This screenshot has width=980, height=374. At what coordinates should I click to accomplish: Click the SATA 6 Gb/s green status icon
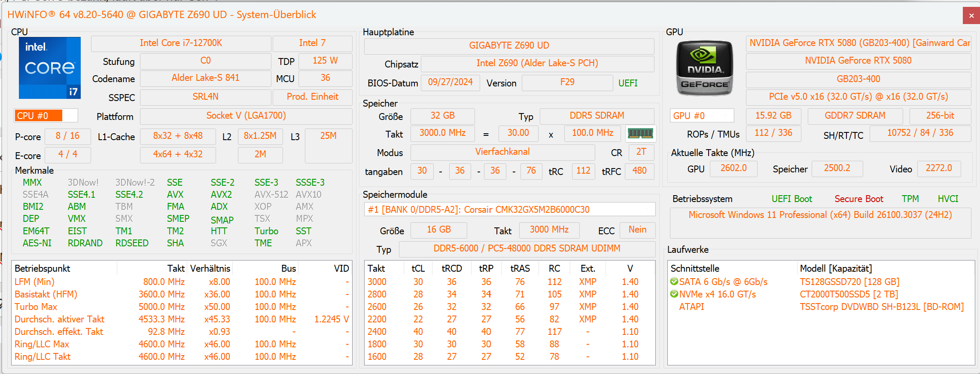coord(674,282)
